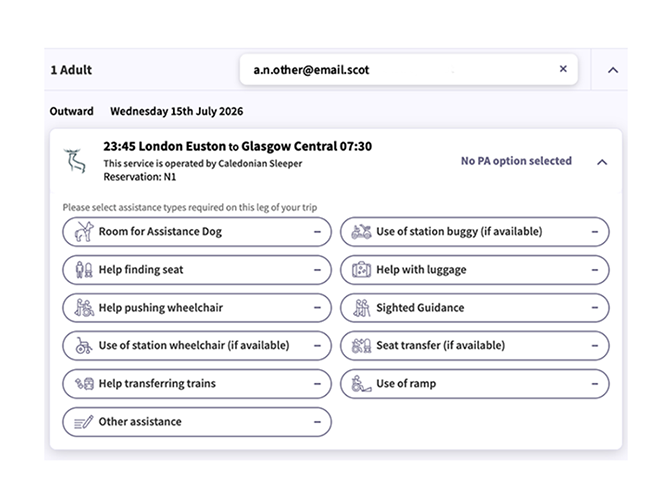Click the ramp icon

pyautogui.click(x=361, y=384)
